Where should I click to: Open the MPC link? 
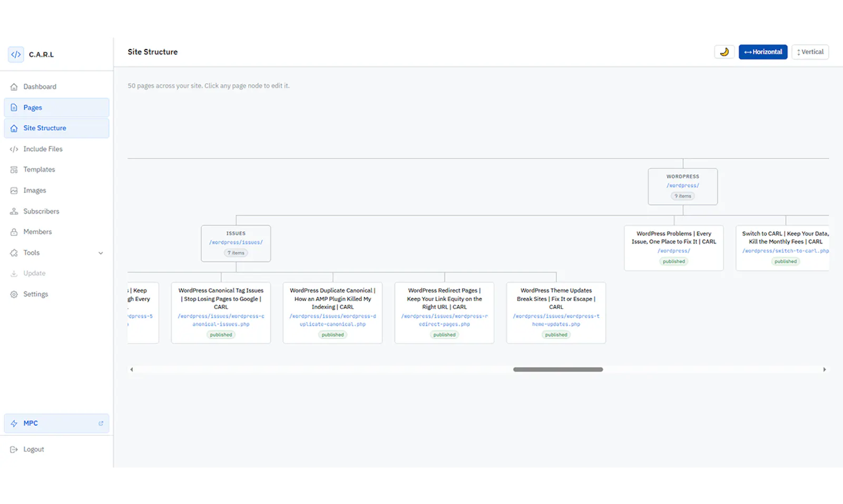56,423
